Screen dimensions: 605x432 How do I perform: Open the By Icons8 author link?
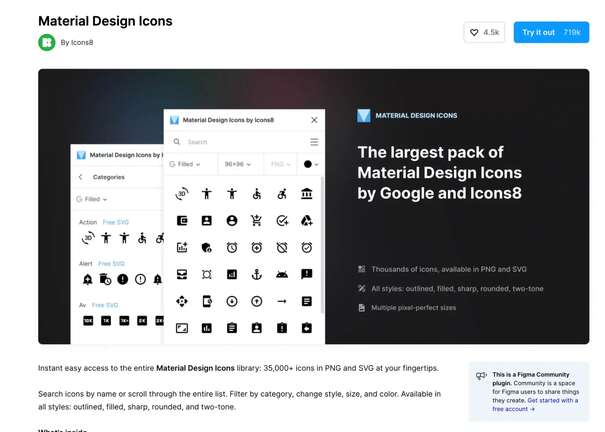(x=77, y=42)
